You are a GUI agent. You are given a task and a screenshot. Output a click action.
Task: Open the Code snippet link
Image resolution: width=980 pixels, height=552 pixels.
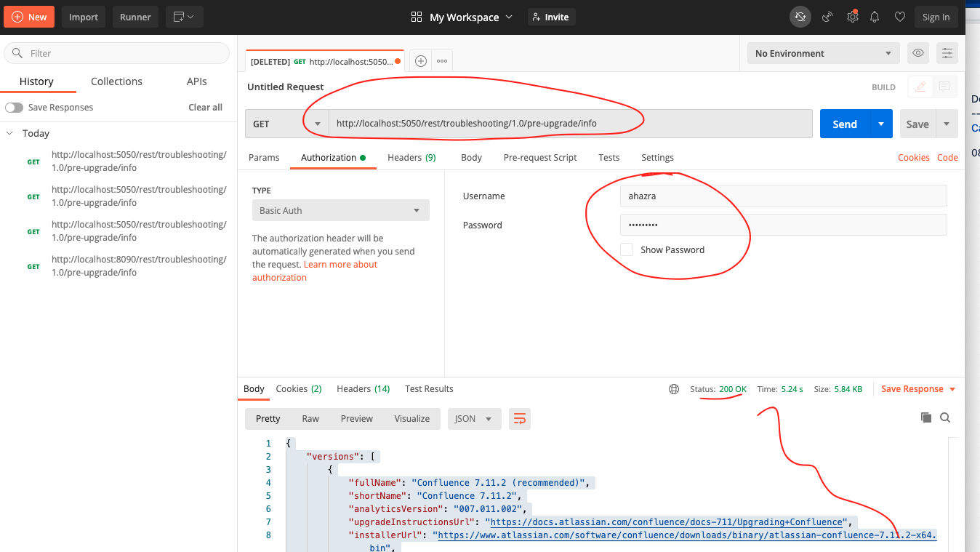[x=947, y=157]
